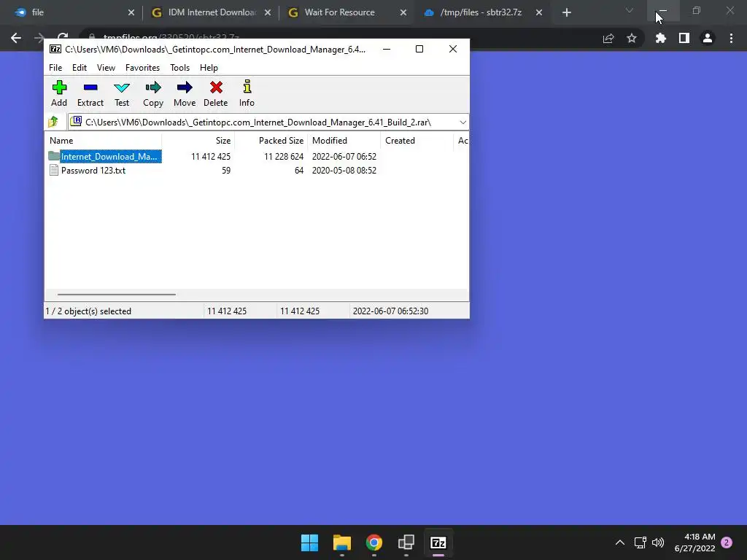This screenshot has width=747, height=560.
Task: Open the Info toolbar icon
Action: pyautogui.click(x=247, y=87)
